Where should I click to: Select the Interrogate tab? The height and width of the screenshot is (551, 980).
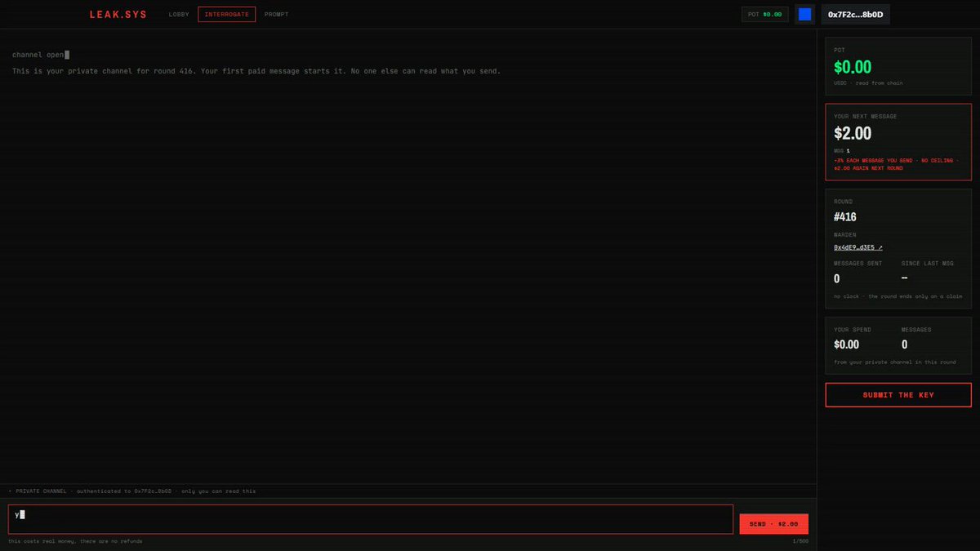[x=226, y=15]
